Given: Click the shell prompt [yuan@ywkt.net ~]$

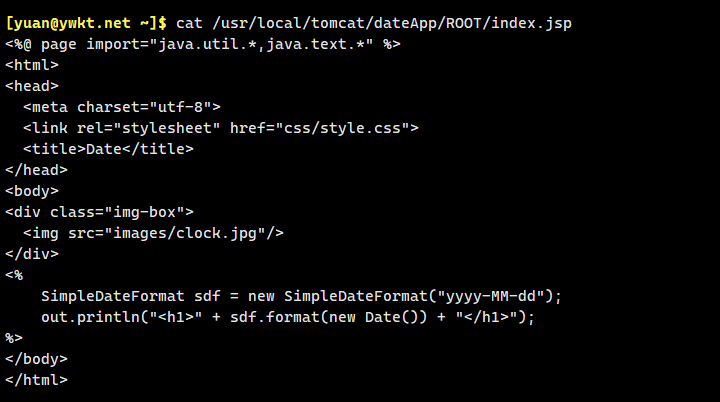Looking at the screenshot, I should 86,22.
